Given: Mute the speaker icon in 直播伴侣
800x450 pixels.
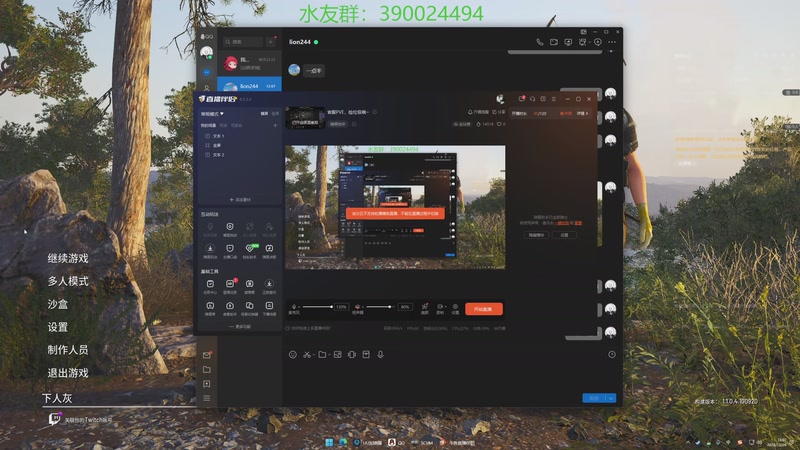Looking at the screenshot, I should tap(357, 307).
